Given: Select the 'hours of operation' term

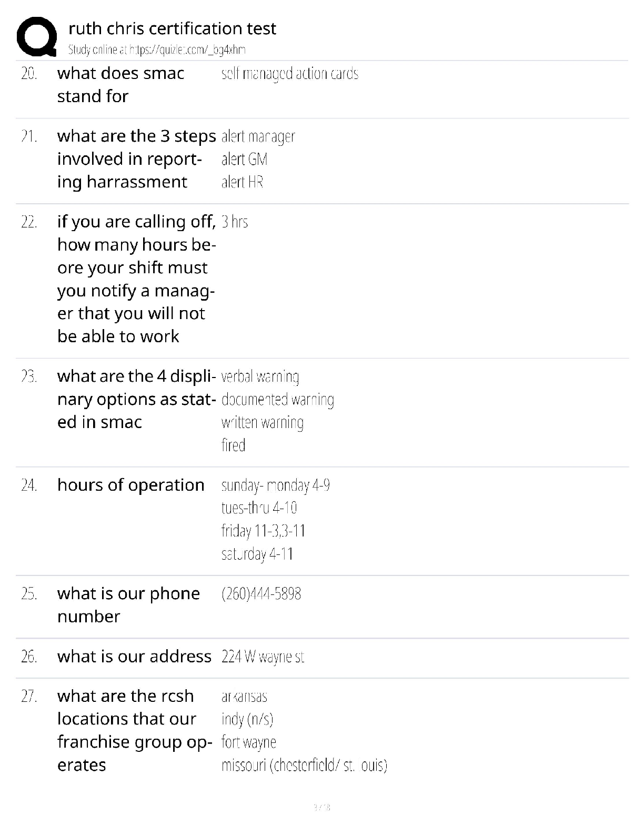Looking at the screenshot, I should tap(130, 485).
